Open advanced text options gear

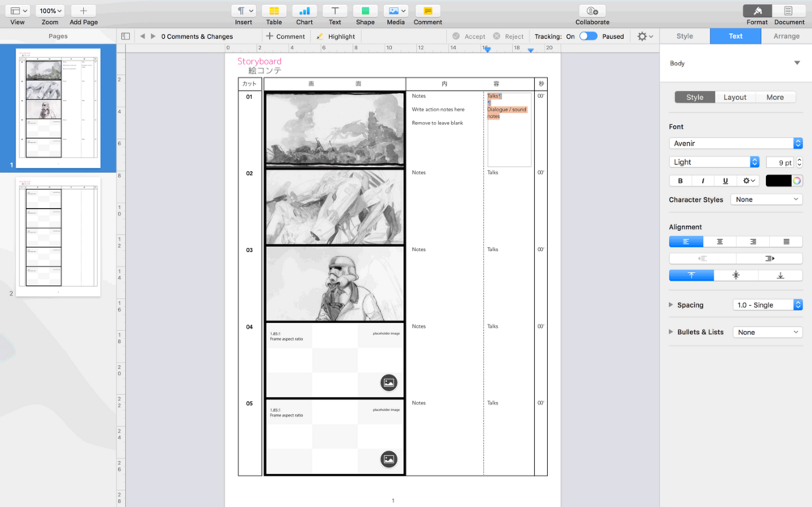748,181
